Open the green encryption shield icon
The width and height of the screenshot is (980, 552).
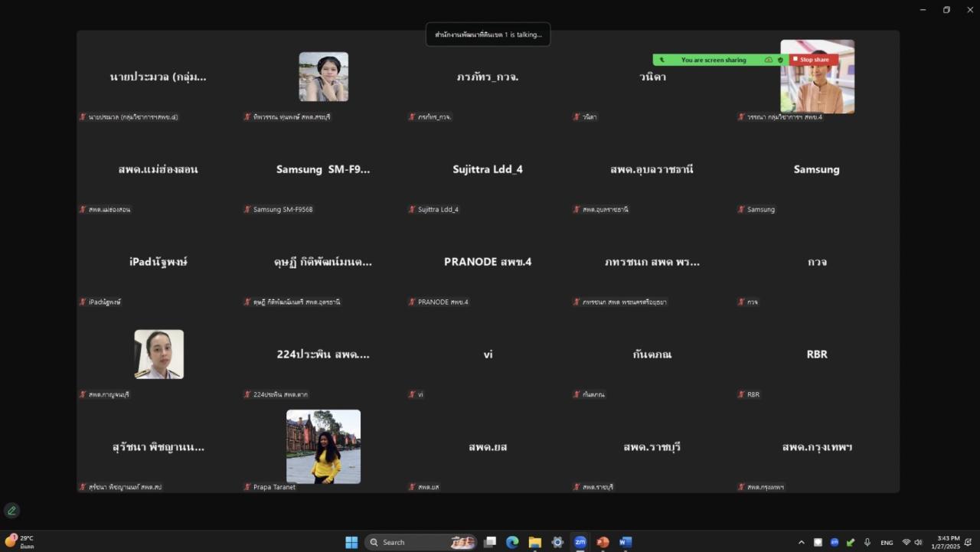tap(780, 60)
